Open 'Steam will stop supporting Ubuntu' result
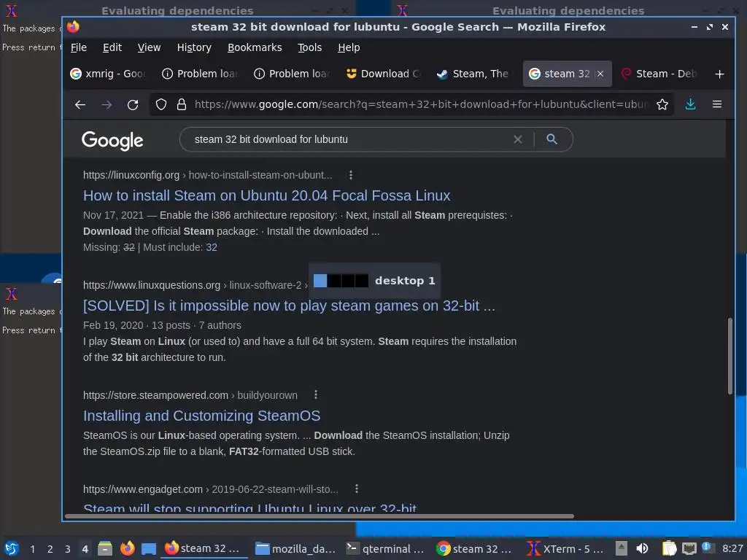The height and width of the screenshot is (560, 747). click(250, 507)
